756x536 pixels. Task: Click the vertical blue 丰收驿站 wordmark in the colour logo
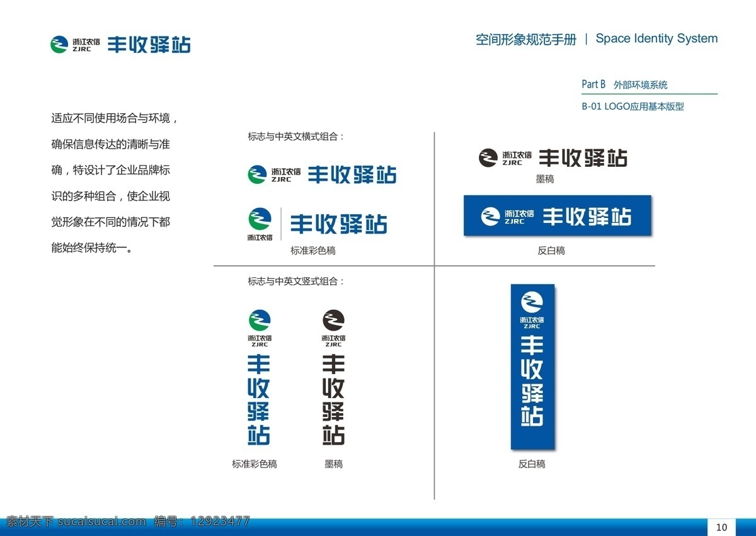point(259,400)
